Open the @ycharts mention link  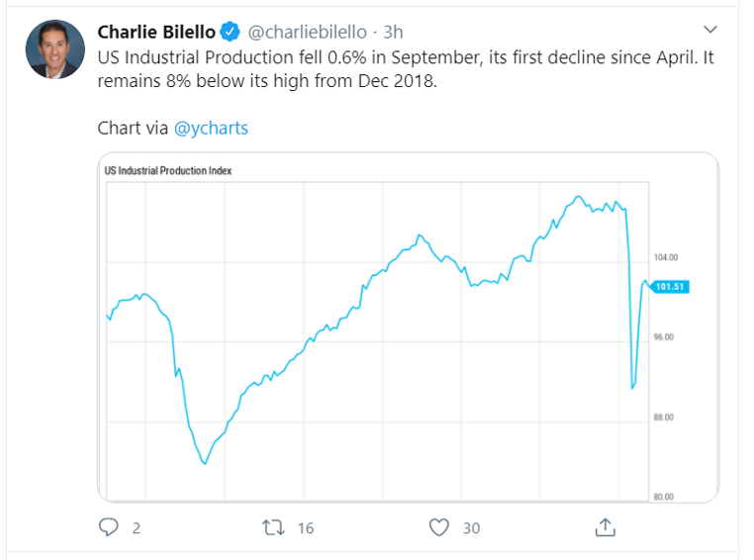pyautogui.click(x=211, y=128)
